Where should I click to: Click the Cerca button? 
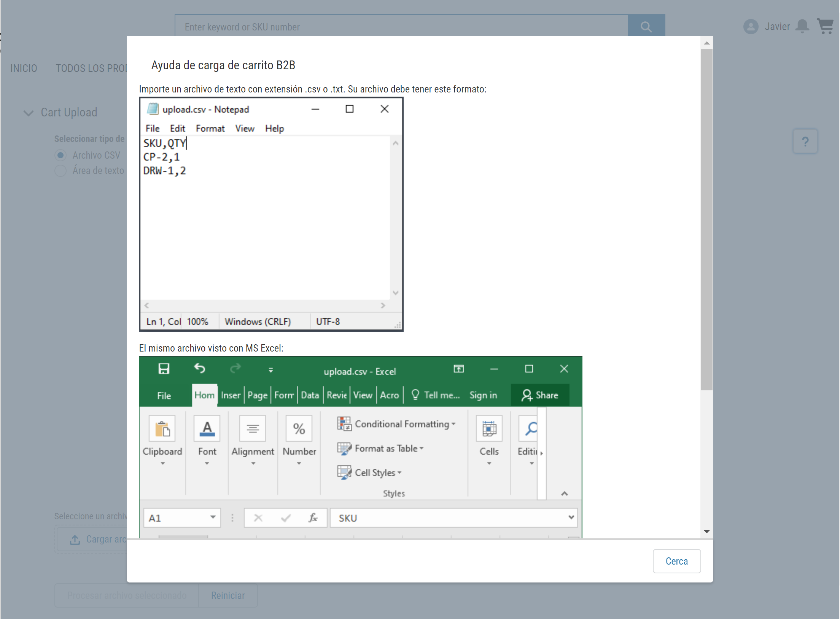point(676,561)
